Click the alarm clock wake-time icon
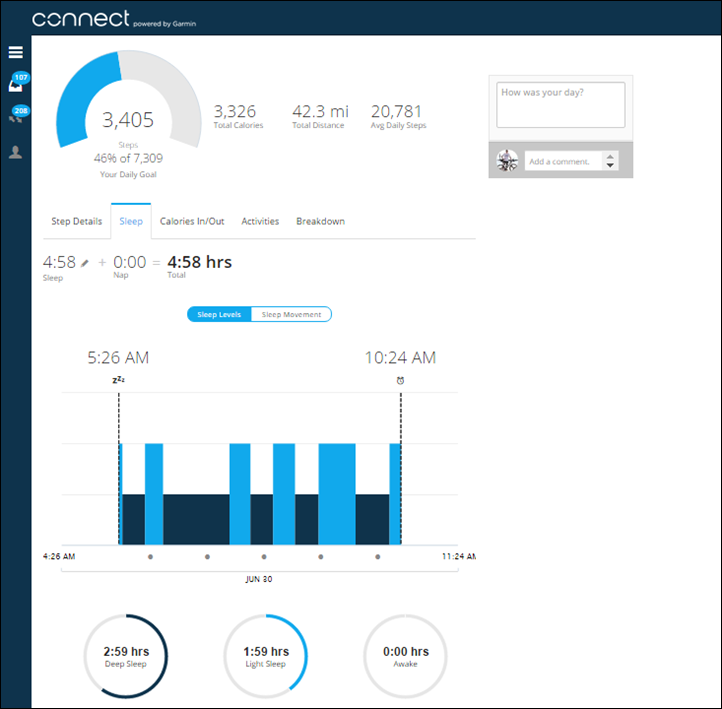The height and width of the screenshot is (709, 722). 400,380
